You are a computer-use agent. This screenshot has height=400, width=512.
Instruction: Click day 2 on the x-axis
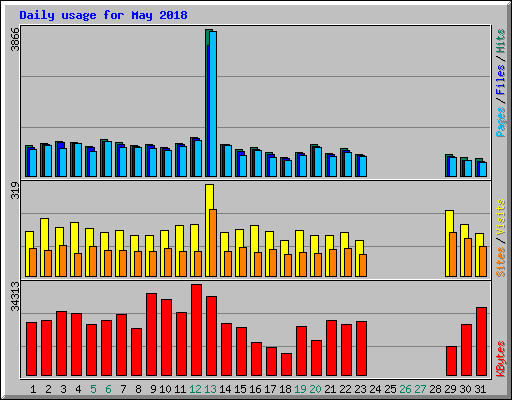(48, 389)
